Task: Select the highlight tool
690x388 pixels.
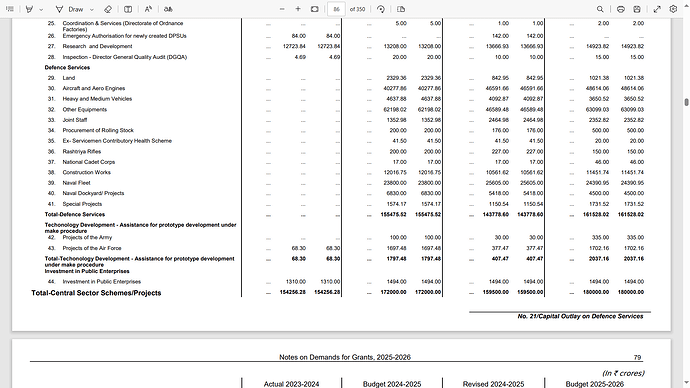Action: (x=29, y=9)
